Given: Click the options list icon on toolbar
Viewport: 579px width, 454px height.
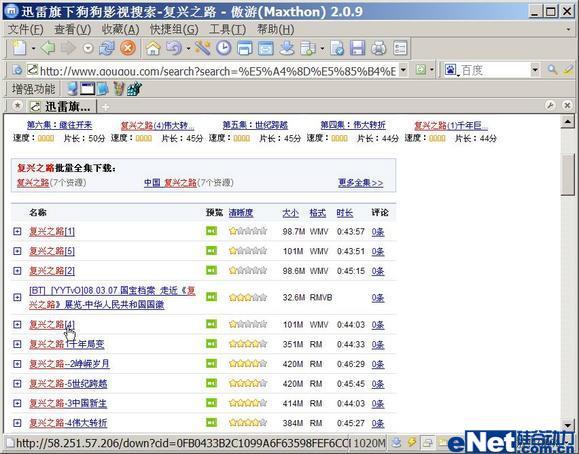Looking at the screenshot, I should [400, 48].
